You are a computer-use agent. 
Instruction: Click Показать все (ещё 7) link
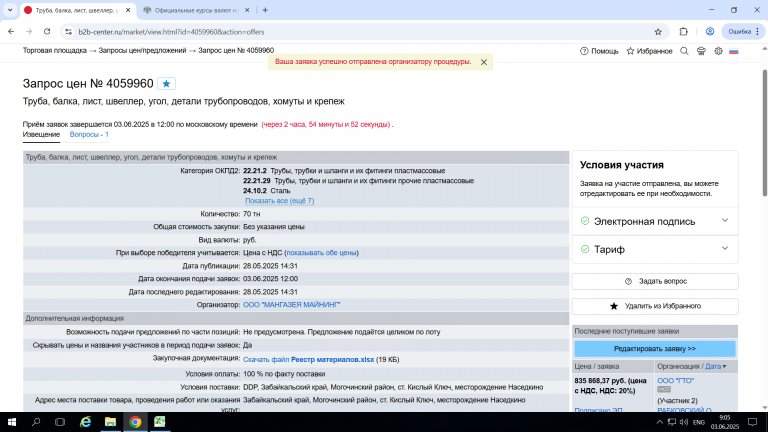point(280,201)
